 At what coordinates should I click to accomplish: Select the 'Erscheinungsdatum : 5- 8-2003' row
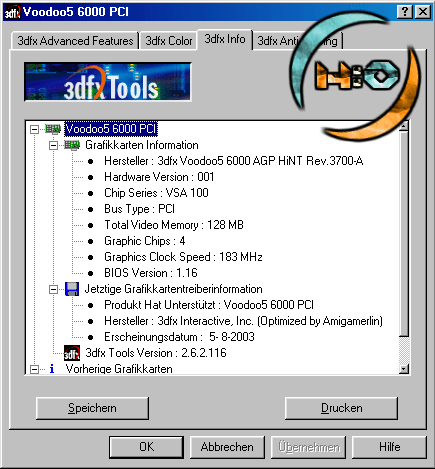(x=179, y=337)
